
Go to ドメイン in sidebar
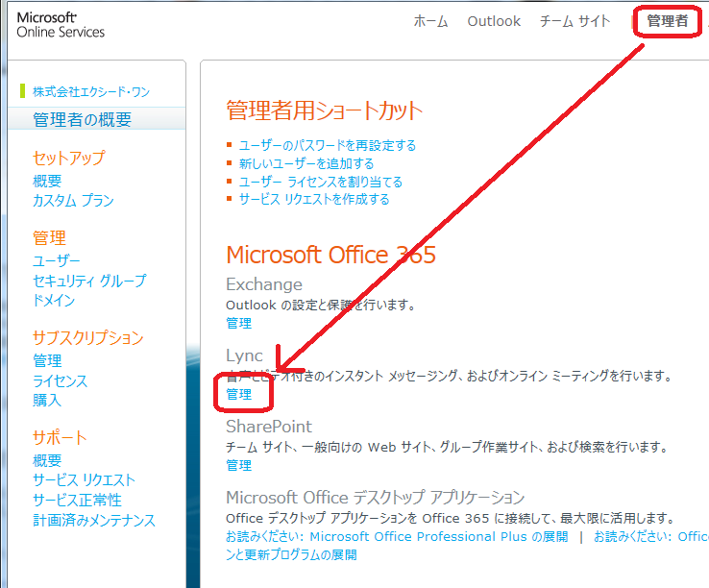click(54, 301)
